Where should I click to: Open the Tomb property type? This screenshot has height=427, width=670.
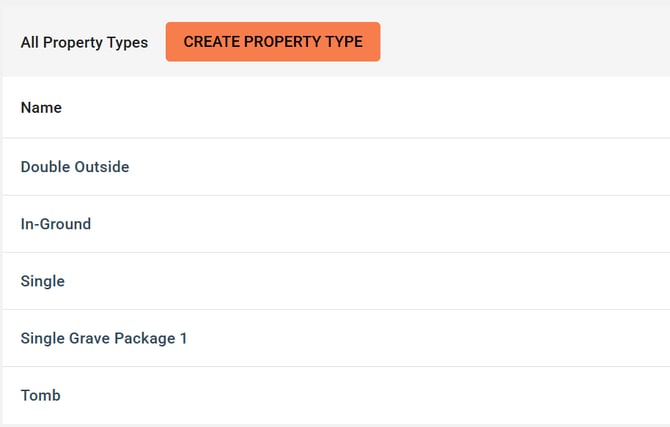click(41, 395)
